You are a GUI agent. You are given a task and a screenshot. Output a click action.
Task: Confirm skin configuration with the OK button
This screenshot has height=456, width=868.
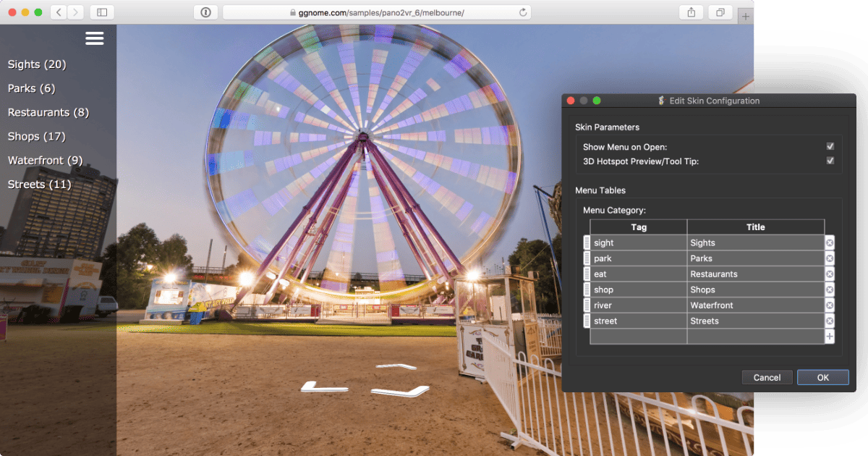tap(822, 377)
